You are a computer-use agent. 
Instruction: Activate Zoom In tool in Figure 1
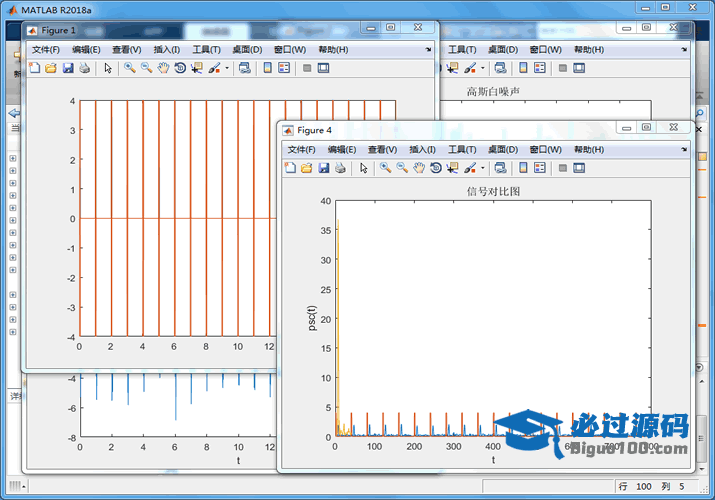point(130,68)
